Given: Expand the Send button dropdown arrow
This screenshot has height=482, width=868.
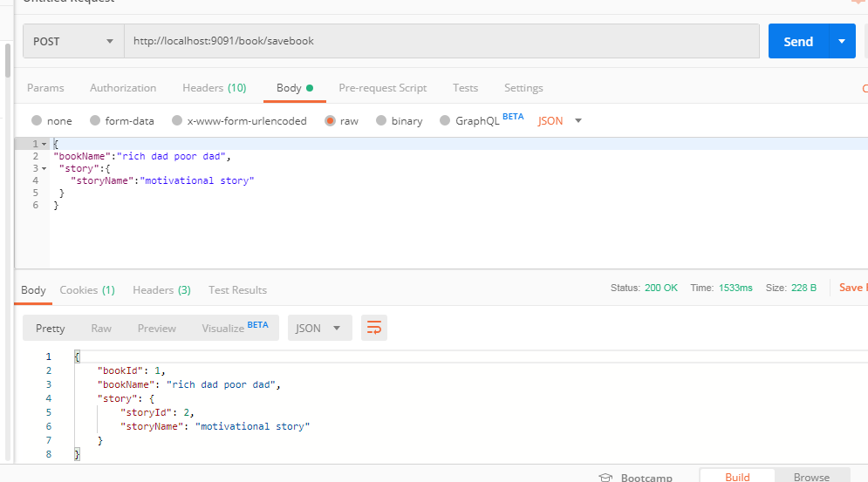Looking at the screenshot, I should (x=841, y=41).
